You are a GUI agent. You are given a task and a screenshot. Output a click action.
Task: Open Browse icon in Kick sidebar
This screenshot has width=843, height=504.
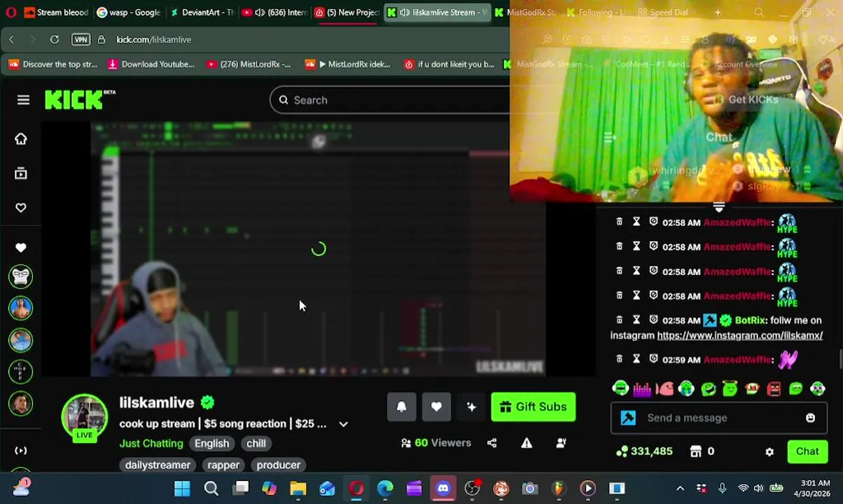tap(21, 173)
